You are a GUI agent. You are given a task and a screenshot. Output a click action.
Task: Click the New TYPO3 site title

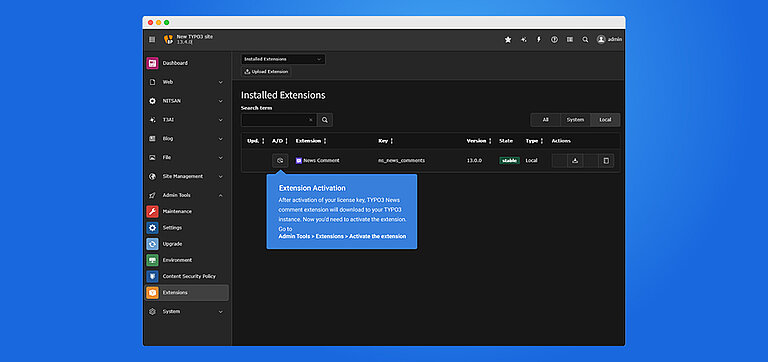click(194, 37)
